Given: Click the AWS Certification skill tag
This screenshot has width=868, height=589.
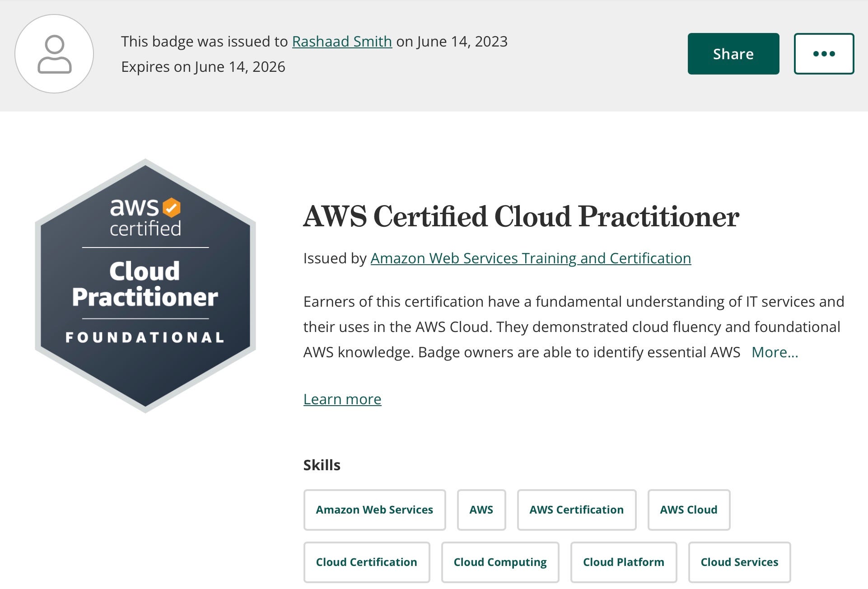Looking at the screenshot, I should pos(576,510).
